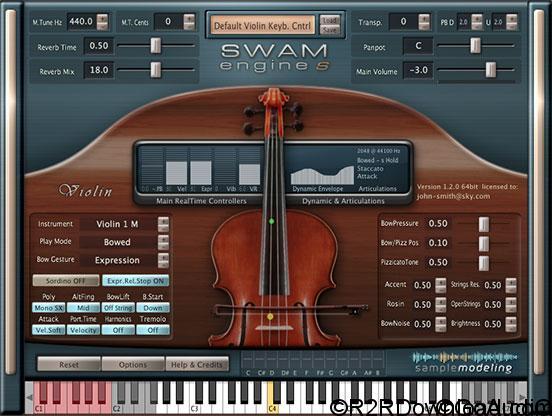Click the SWAM engine logo
The image size is (552, 416).
(x=275, y=58)
